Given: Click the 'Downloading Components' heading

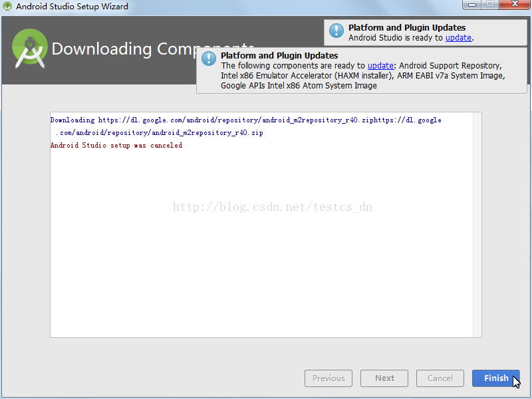Looking at the screenshot, I should click(153, 49).
